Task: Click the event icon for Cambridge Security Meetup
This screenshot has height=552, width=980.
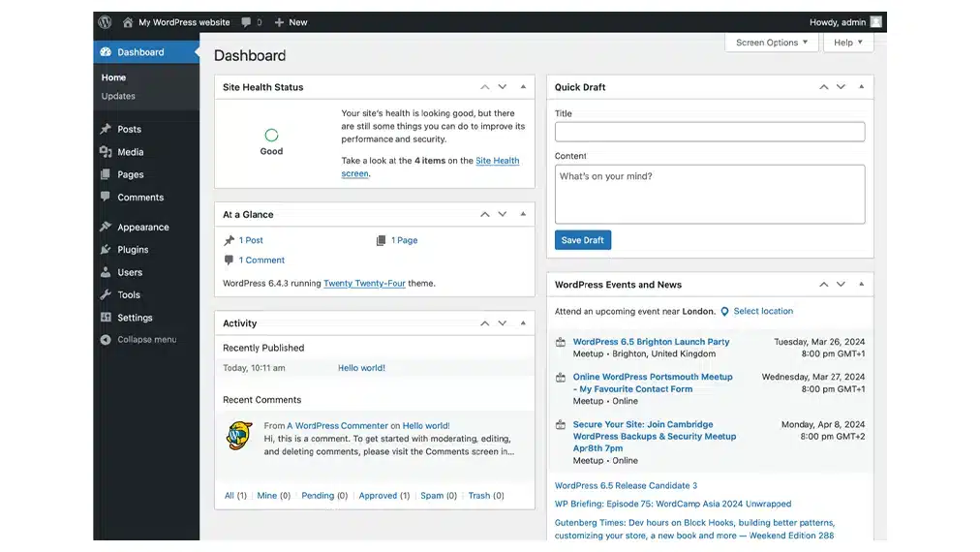Action: [x=561, y=424]
